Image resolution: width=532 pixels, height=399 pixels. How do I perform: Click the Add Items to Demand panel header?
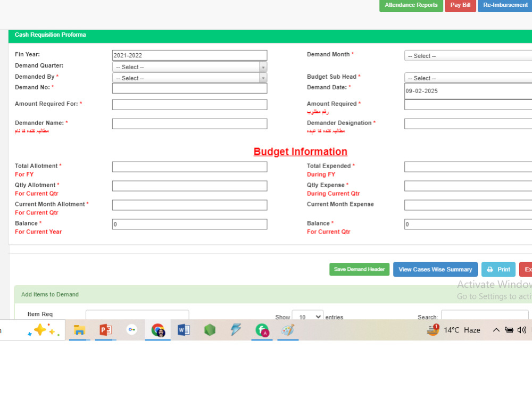coord(273,294)
